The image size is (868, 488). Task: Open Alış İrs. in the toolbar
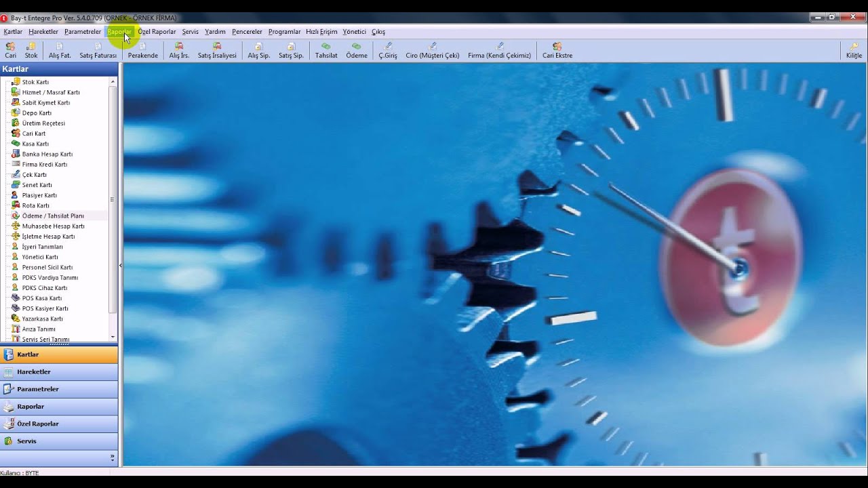click(x=179, y=51)
